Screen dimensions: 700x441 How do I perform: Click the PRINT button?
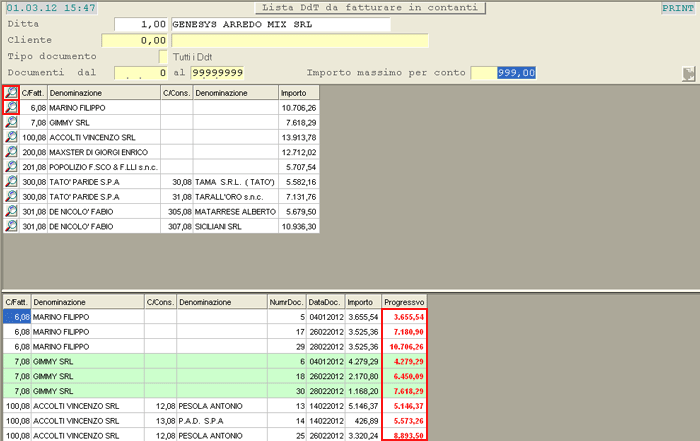pos(678,8)
